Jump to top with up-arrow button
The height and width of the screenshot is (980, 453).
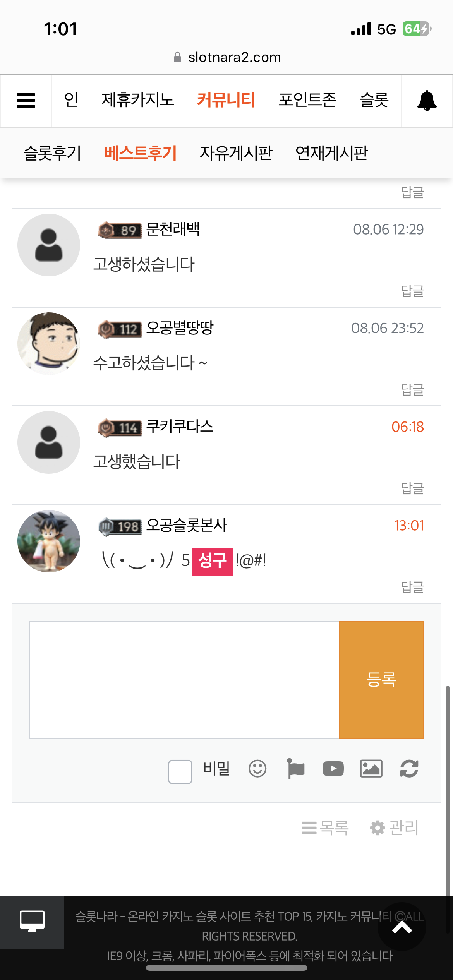pos(402,927)
